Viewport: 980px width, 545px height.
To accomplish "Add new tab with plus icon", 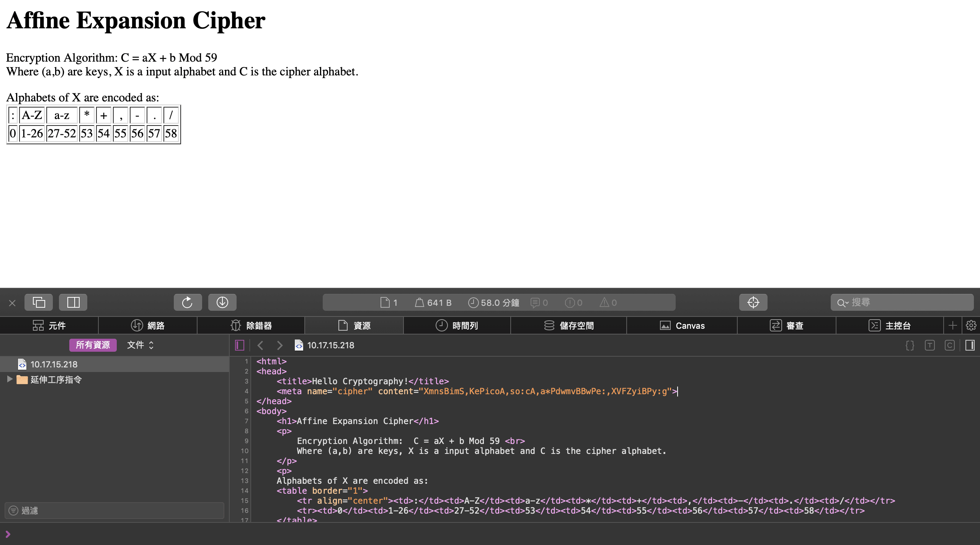I will [953, 325].
